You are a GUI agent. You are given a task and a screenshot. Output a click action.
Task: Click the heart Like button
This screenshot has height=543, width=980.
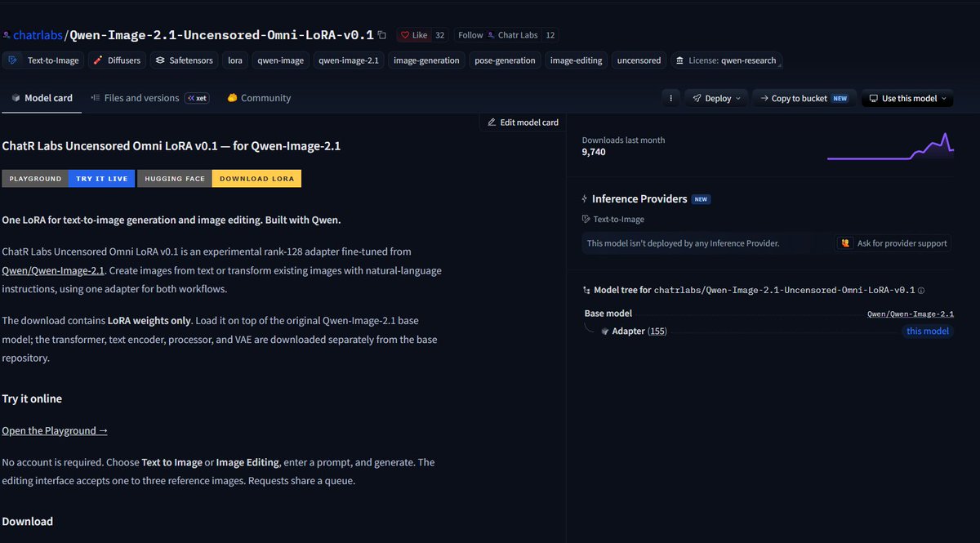pos(414,35)
